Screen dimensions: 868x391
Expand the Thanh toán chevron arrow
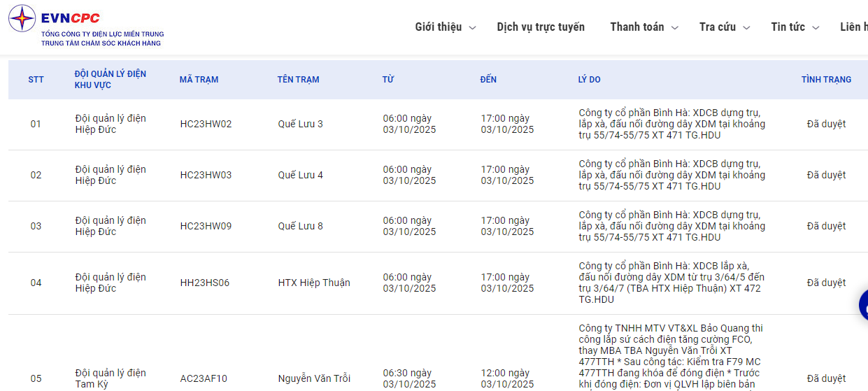pos(675,28)
